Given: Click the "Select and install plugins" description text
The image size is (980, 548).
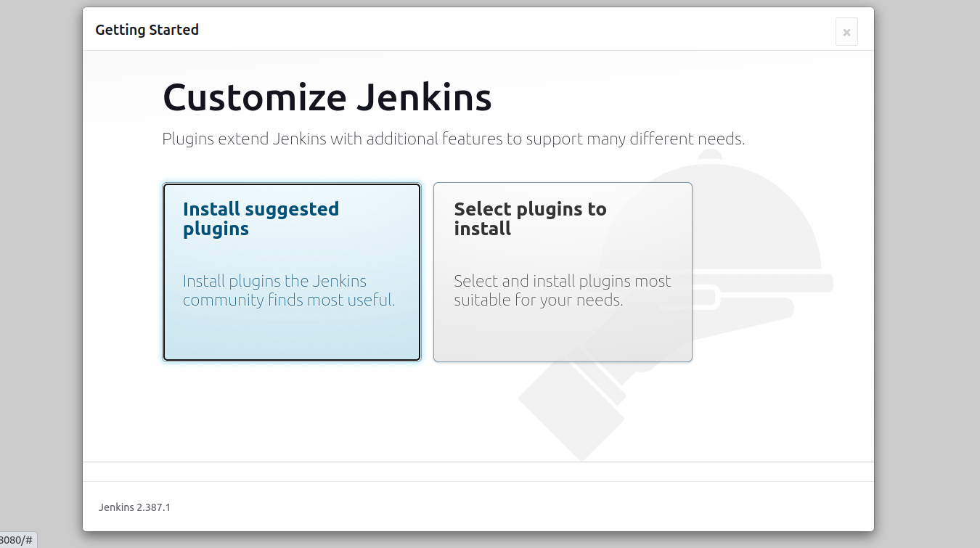Looking at the screenshot, I should (x=562, y=290).
